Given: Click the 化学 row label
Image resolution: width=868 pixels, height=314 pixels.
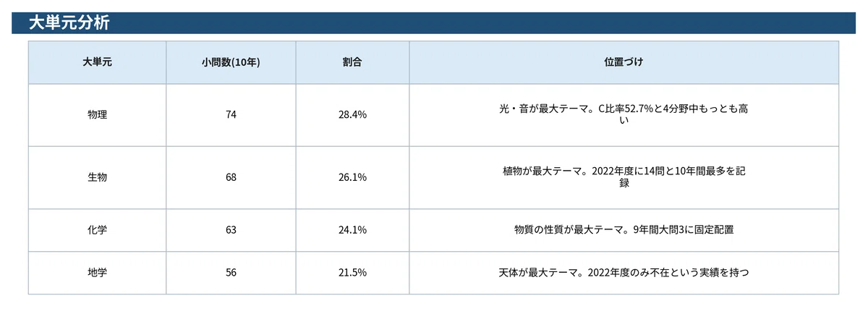Looking at the screenshot, I should click(98, 231).
